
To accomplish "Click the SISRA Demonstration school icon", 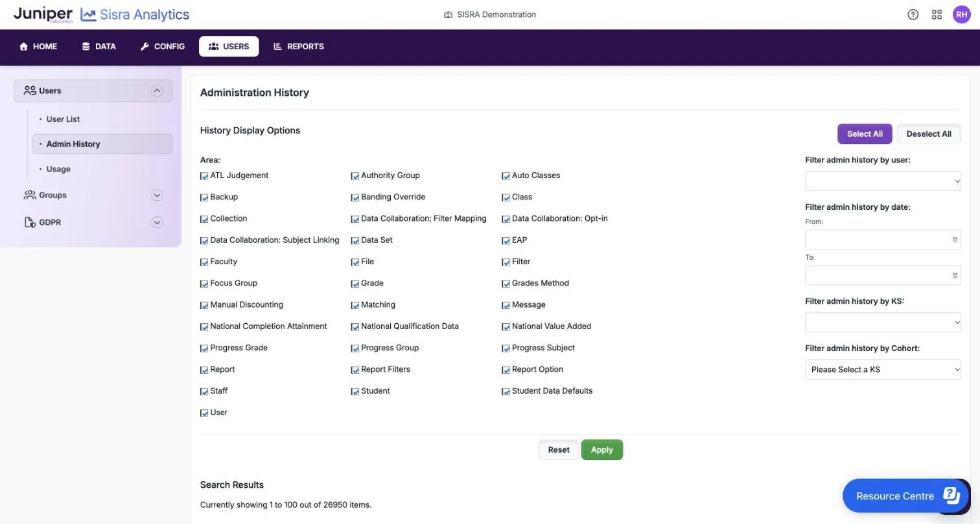I will coord(448,14).
